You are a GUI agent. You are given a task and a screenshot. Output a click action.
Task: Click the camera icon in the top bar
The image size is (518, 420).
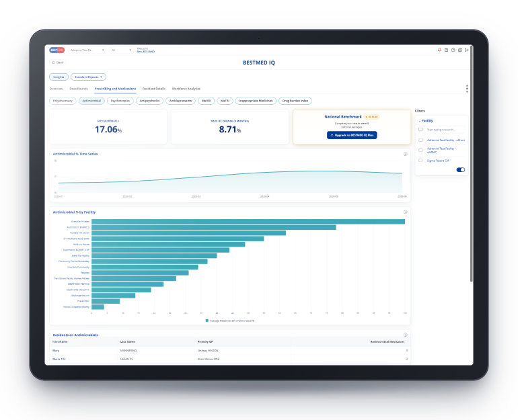click(460, 50)
